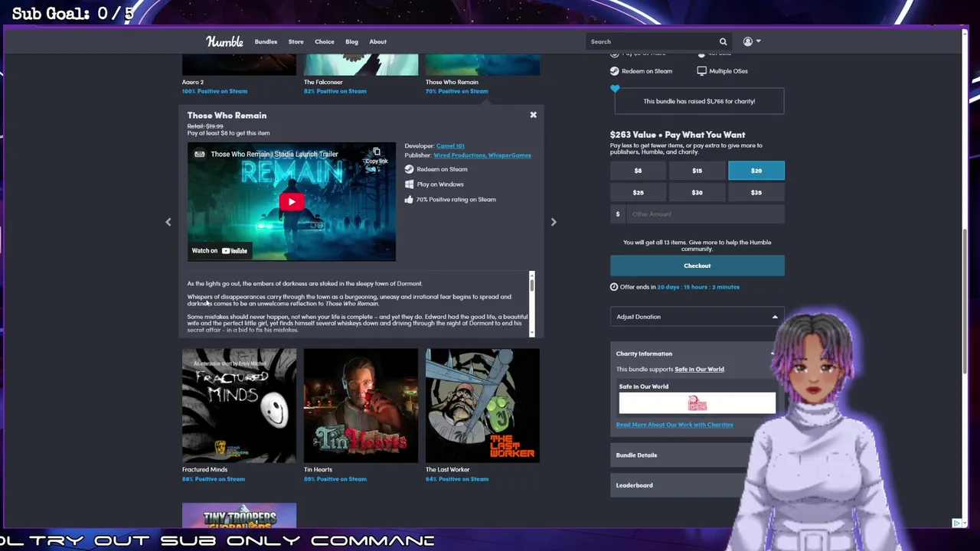The width and height of the screenshot is (980, 551).
Task: Open the Blog menu item
Action: (351, 41)
